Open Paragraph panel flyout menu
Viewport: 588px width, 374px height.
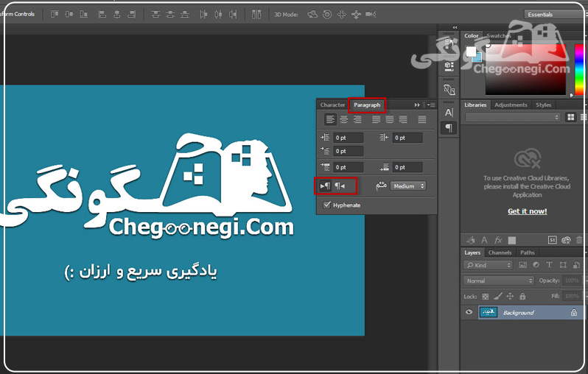(x=431, y=105)
